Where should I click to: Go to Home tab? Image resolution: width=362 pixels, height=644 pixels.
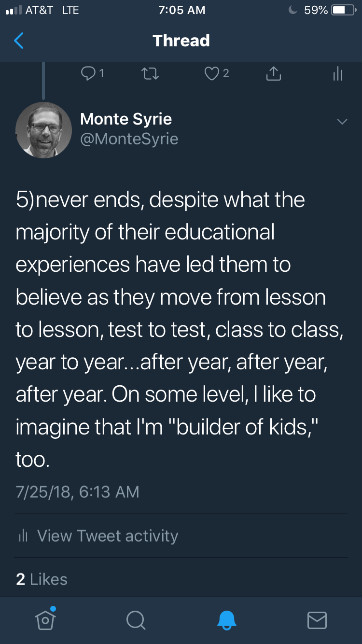[45, 619]
